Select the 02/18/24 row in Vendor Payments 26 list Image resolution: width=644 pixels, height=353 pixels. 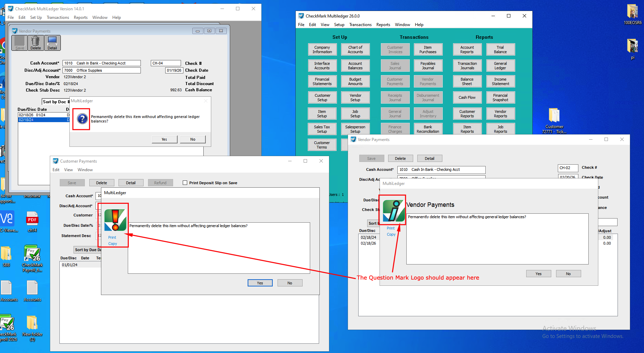[369, 237]
